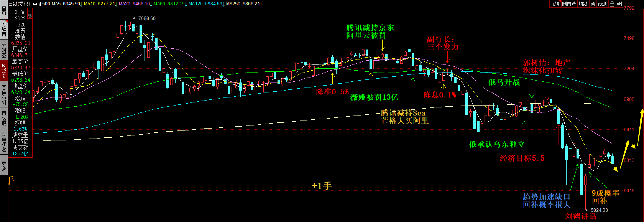Open info panel settings gear icon
The width and height of the screenshot is (644, 222).
coord(30,16)
